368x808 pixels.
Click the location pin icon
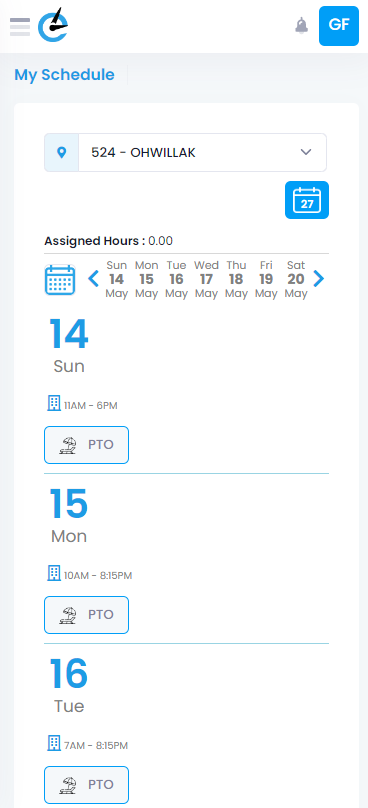click(61, 153)
